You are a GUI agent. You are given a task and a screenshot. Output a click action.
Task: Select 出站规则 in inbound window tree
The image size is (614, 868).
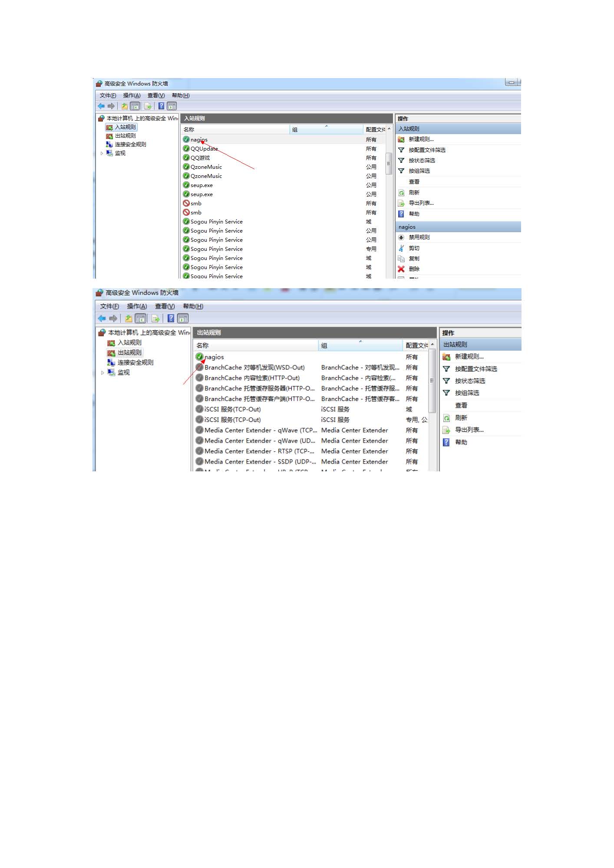coord(125,136)
